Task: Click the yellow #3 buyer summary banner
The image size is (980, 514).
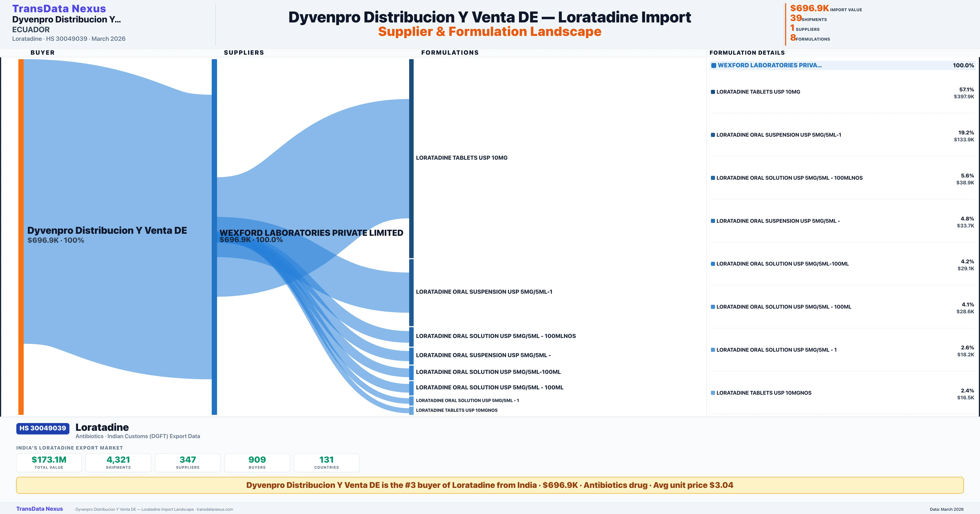Action: click(x=490, y=485)
